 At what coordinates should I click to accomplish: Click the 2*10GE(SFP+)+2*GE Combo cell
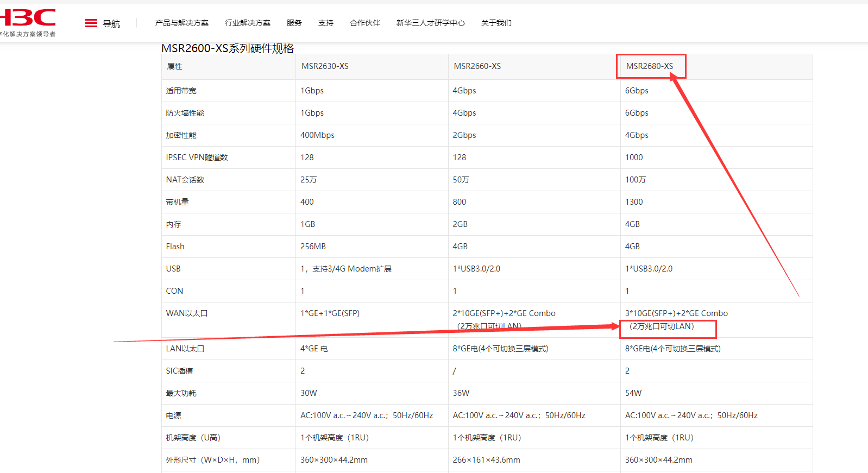504,313
